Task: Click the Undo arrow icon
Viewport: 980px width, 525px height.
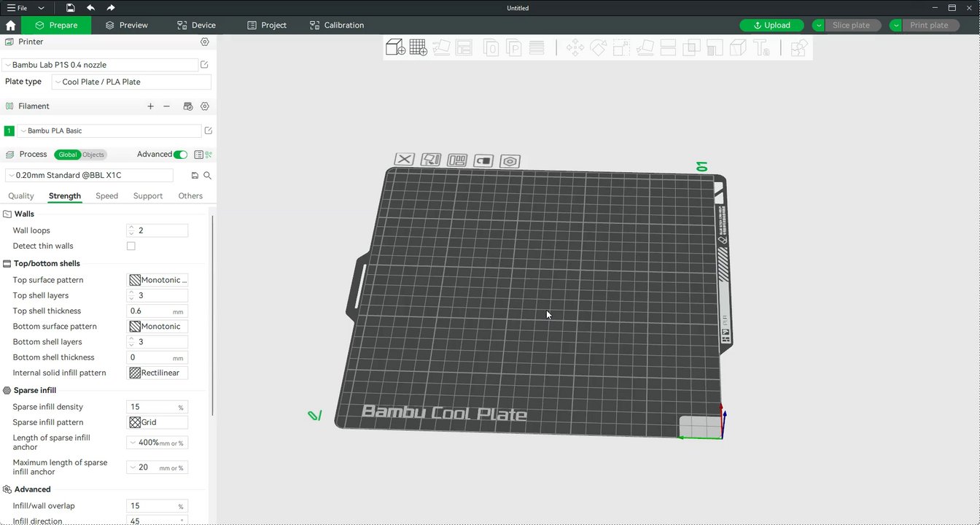Action: 90,8
